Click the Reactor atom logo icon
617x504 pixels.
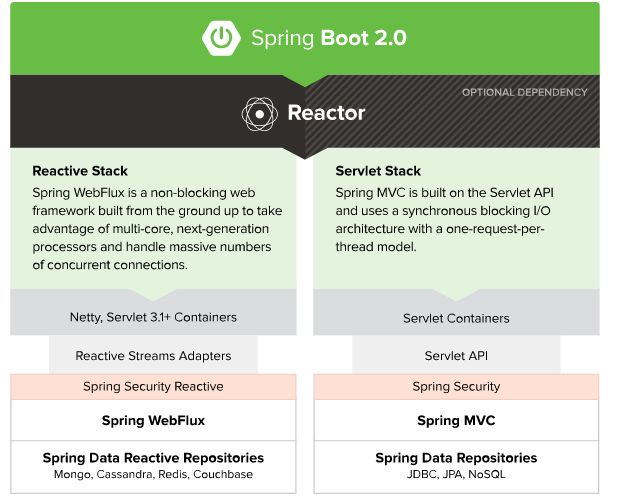click(259, 114)
